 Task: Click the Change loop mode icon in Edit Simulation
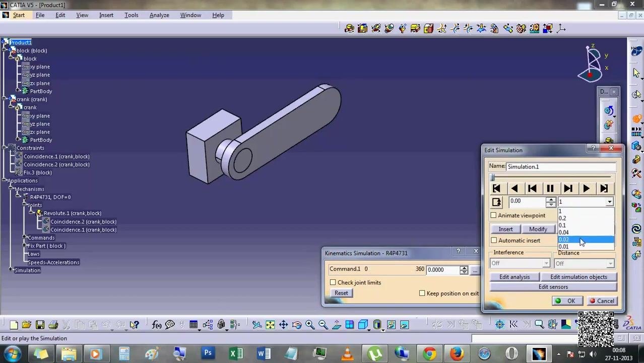497,202
